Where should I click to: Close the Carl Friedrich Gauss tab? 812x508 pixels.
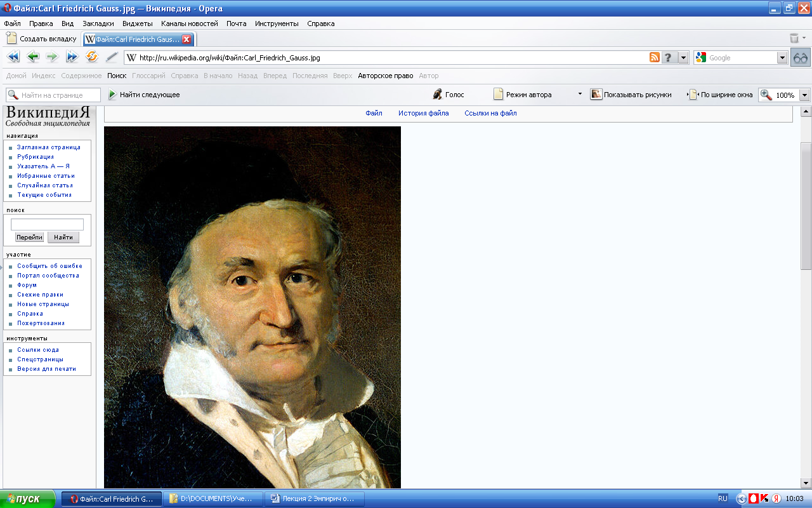pos(187,39)
